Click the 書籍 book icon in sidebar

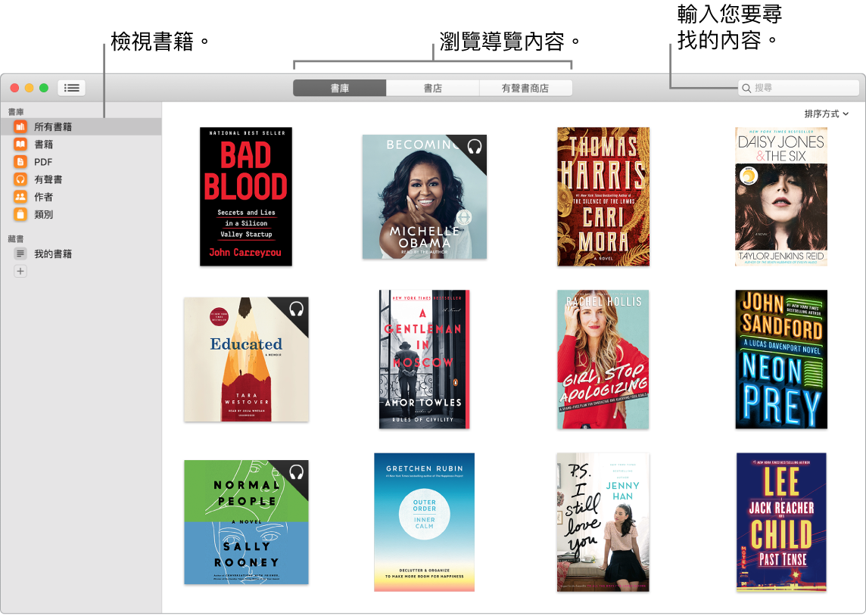(x=20, y=145)
